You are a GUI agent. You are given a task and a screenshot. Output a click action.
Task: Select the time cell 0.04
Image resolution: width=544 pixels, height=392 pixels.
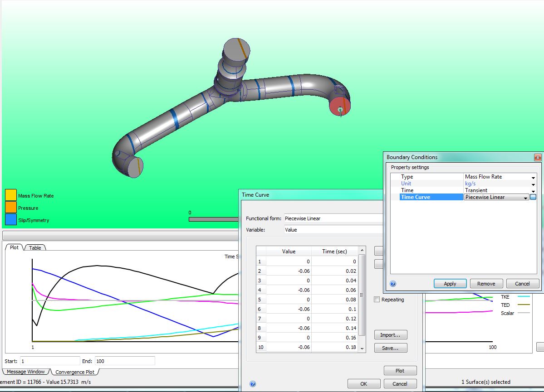pos(334,281)
